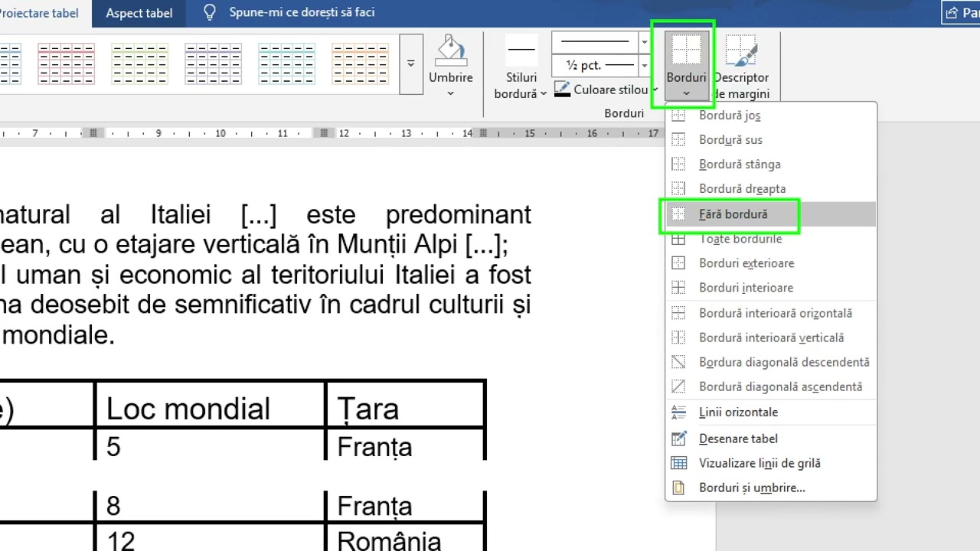
Task: Apply the orange table style thumbnail
Action: tap(360, 64)
